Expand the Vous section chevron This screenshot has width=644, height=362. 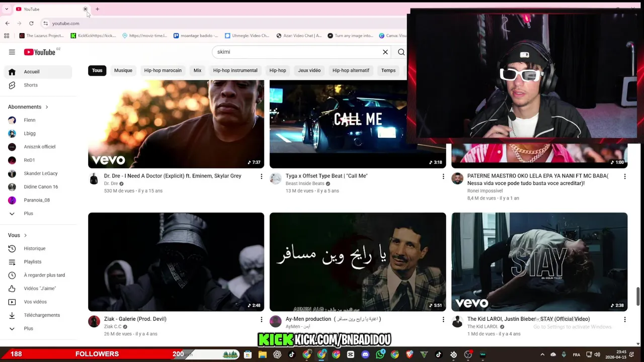25,235
